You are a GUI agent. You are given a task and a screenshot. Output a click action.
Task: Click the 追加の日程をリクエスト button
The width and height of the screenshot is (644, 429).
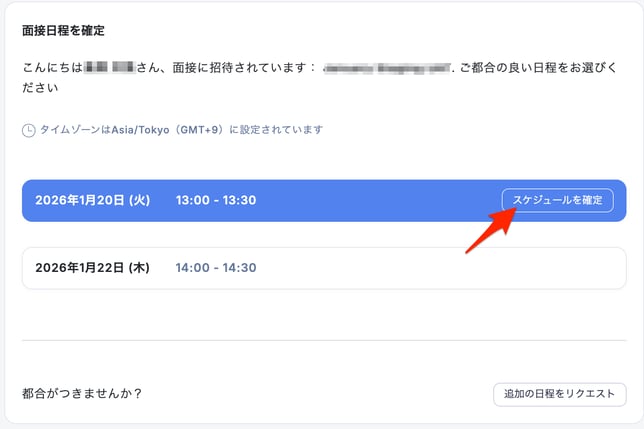tap(559, 394)
